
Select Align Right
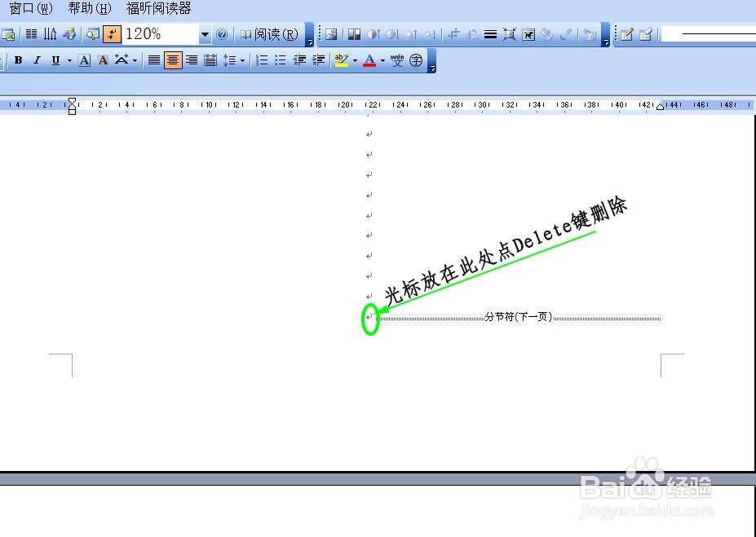click(192, 60)
